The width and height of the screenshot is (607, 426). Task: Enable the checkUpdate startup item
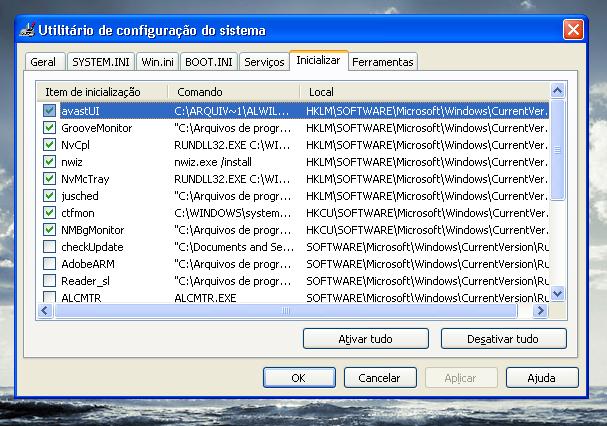pos(50,247)
